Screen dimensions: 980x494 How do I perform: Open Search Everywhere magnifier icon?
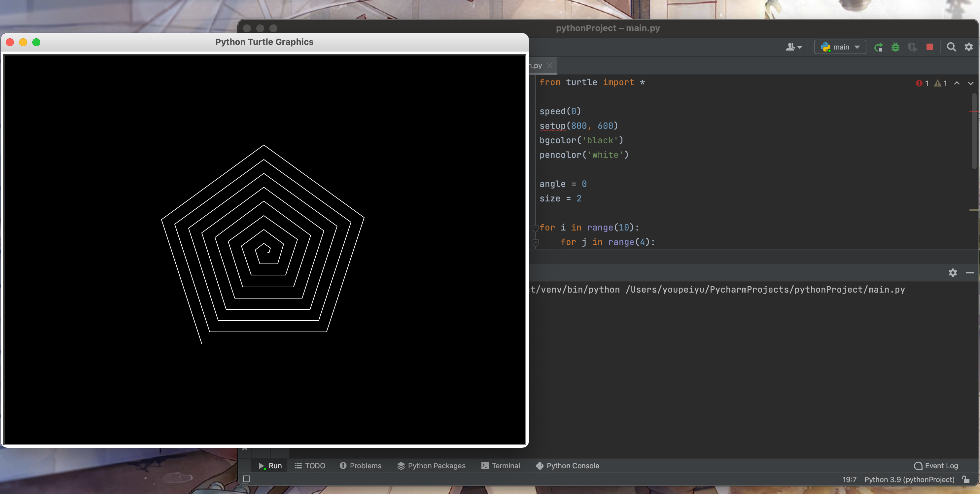point(951,47)
